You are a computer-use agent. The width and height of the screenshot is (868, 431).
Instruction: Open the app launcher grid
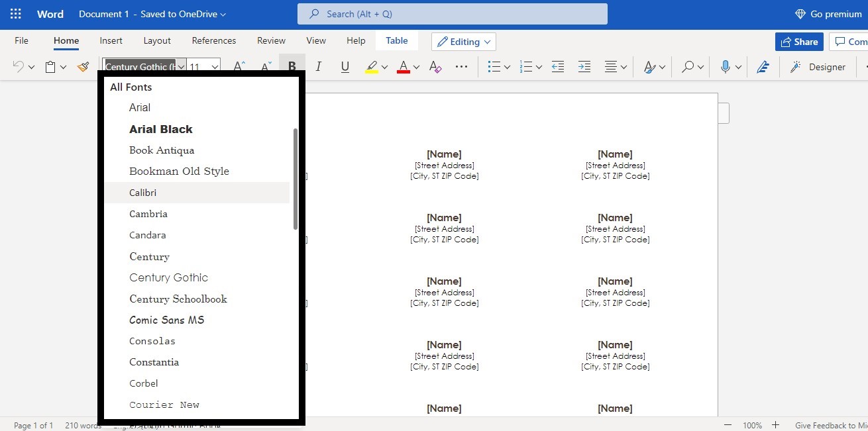click(x=15, y=14)
